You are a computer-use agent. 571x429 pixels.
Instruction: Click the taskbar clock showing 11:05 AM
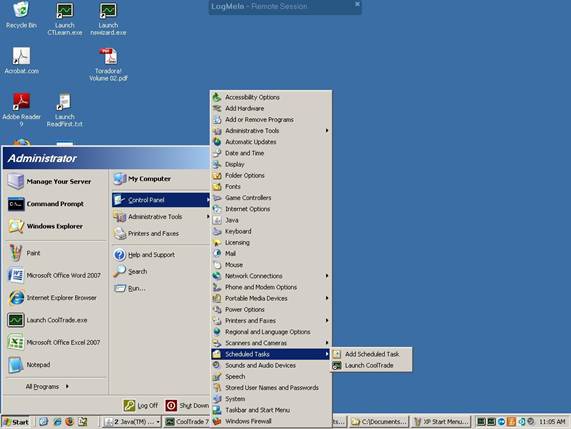(x=552, y=422)
